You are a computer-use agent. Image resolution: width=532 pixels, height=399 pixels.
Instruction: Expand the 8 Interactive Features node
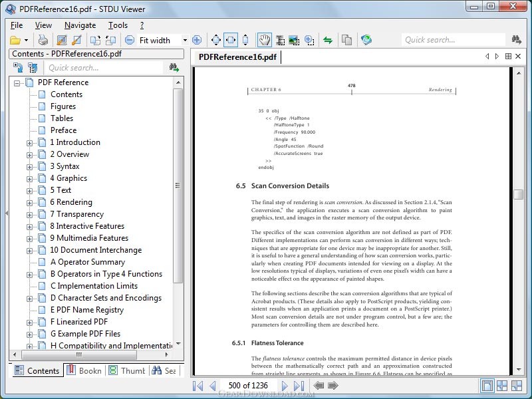click(29, 227)
